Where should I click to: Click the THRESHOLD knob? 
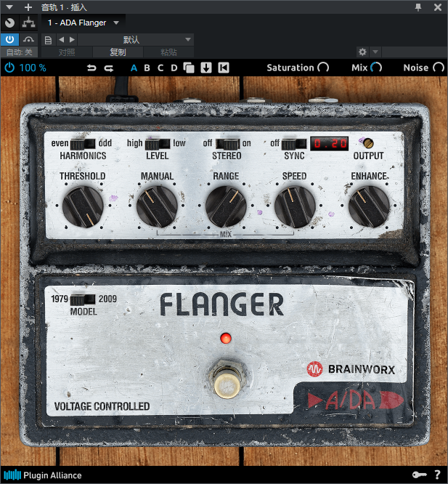point(83,207)
